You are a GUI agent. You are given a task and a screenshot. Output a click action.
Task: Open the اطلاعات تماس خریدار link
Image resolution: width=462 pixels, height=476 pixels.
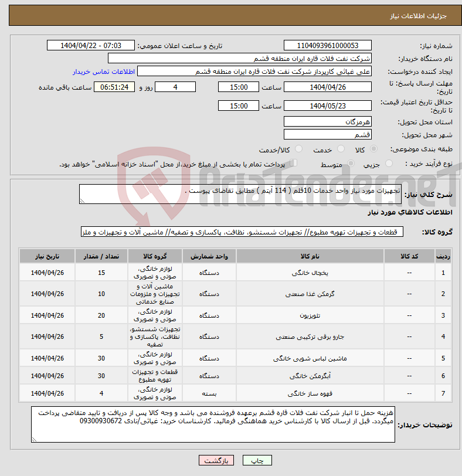pyautogui.click(x=104, y=72)
